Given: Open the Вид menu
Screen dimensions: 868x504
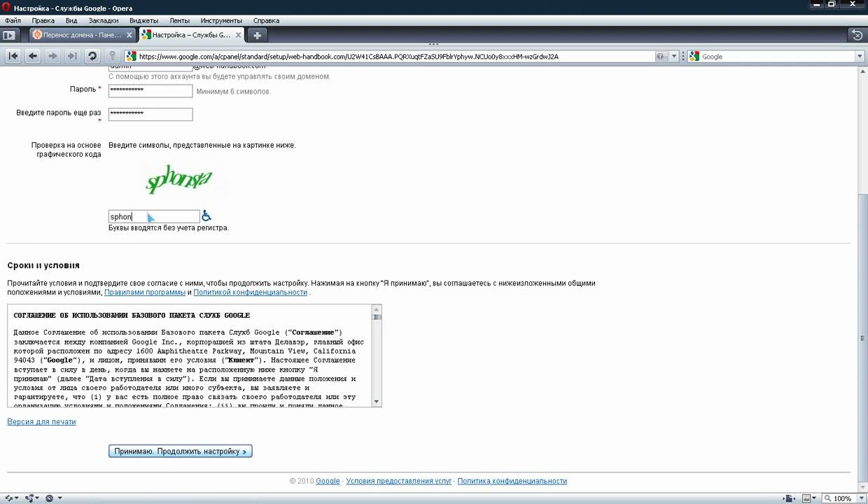Looking at the screenshot, I should point(71,20).
